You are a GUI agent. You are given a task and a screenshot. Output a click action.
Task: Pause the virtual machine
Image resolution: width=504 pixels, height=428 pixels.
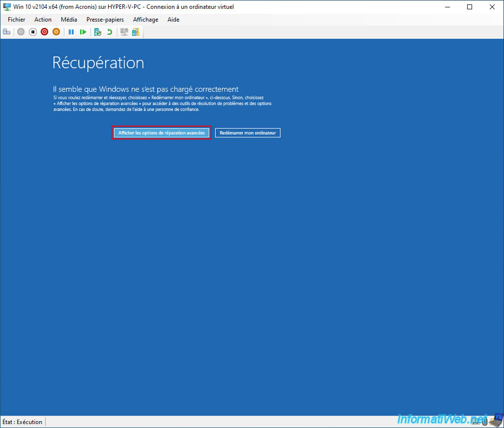[71, 32]
